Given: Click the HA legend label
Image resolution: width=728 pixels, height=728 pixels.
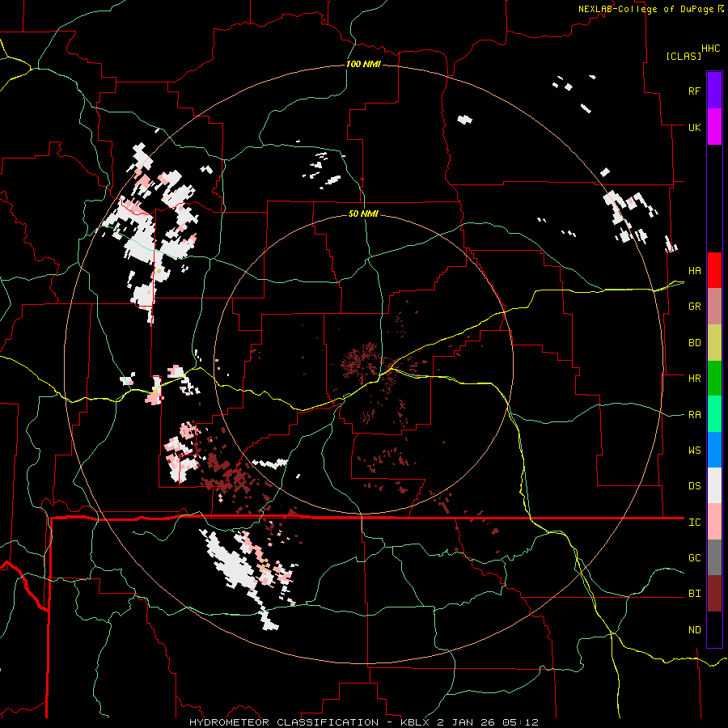Looking at the screenshot, I should [x=694, y=271].
